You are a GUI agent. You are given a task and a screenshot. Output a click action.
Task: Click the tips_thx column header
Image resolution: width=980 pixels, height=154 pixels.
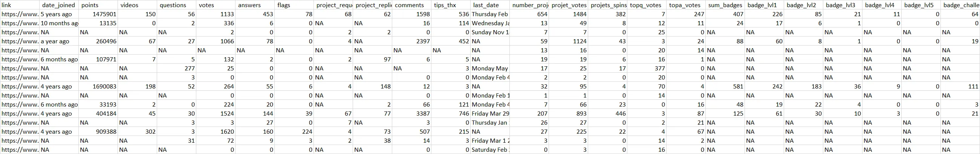point(451,5)
